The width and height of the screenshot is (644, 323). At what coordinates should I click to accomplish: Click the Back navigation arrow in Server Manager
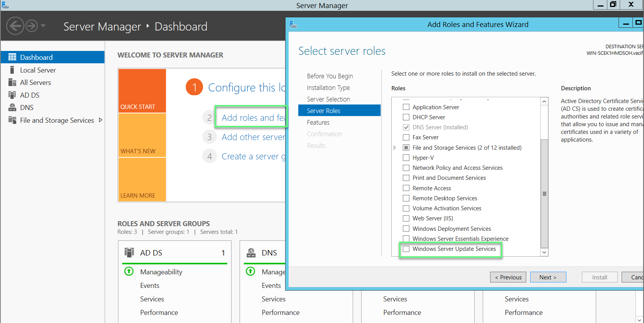[x=15, y=26]
